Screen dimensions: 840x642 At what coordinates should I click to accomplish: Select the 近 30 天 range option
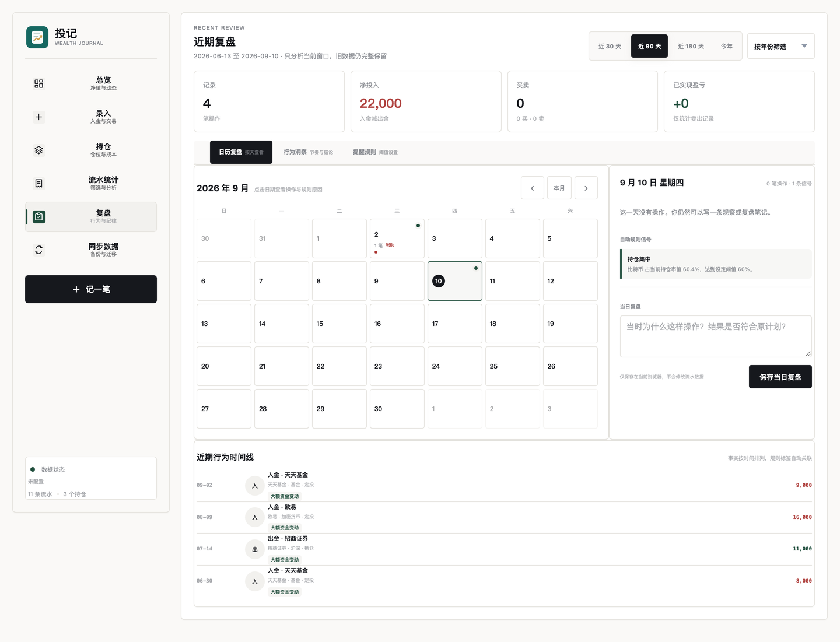coord(610,46)
